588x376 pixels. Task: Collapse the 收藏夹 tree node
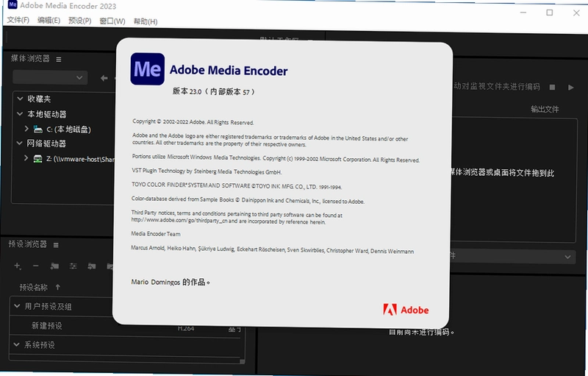(21, 99)
